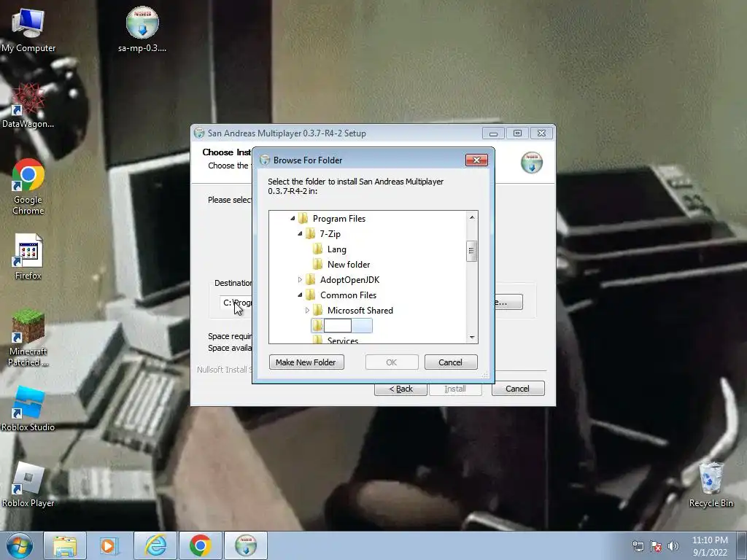The width and height of the screenshot is (747, 560).
Task: Click Install in the Setup window
Action: [x=455, y=389]
